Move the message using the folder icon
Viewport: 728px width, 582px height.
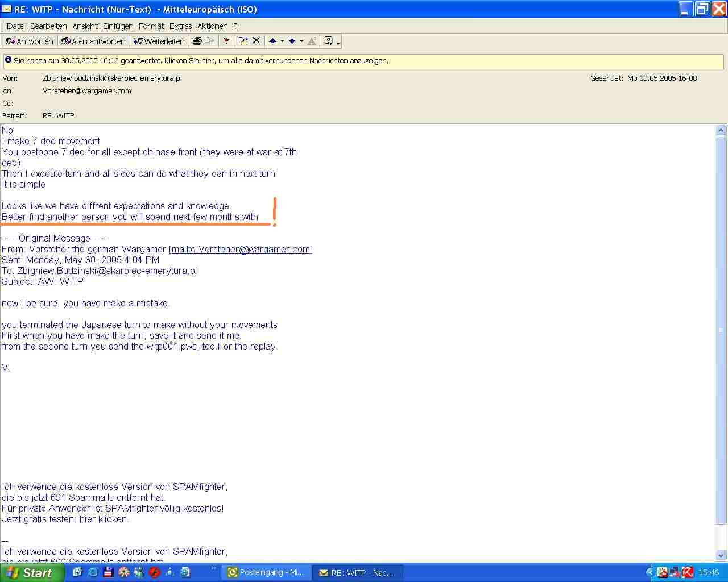click(243, 41)
